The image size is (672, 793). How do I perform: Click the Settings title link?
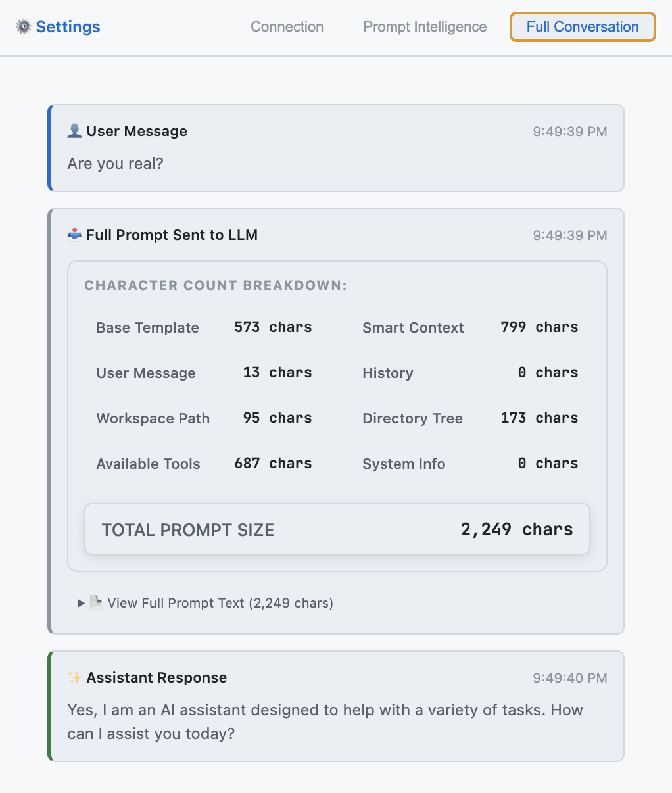(x=68, y=27)
